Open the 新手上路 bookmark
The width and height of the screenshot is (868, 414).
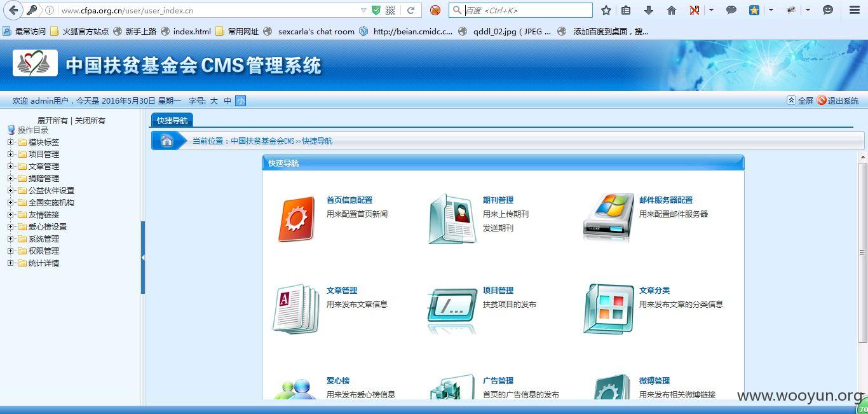(135, 31)
